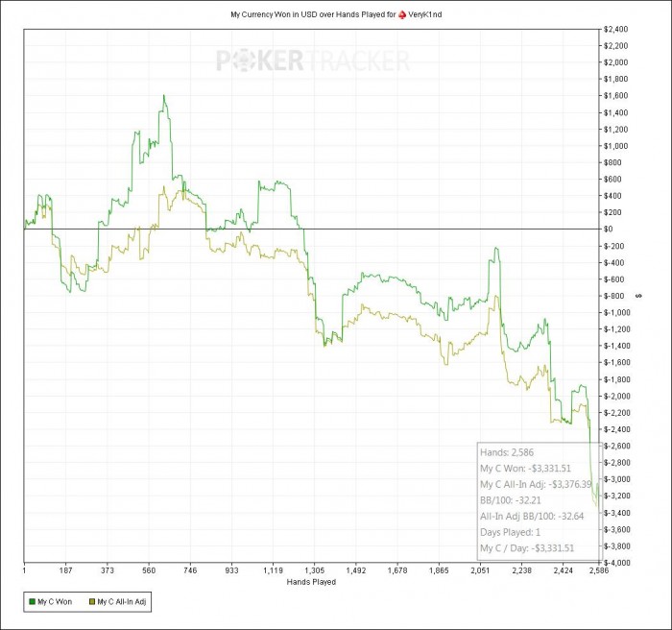Image resolution: width=672 pixels, height=630 pixels.
Task: Click x-axis tick label '933'
Action: 232,570
